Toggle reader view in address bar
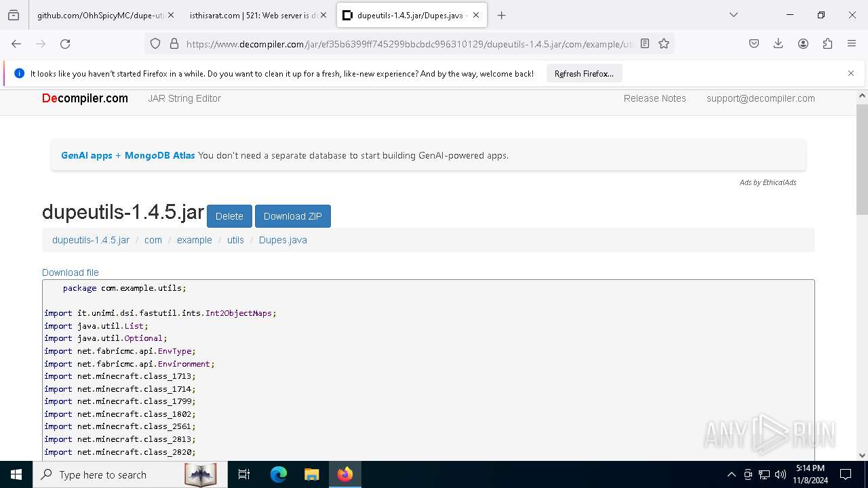 tap(645, 43)
